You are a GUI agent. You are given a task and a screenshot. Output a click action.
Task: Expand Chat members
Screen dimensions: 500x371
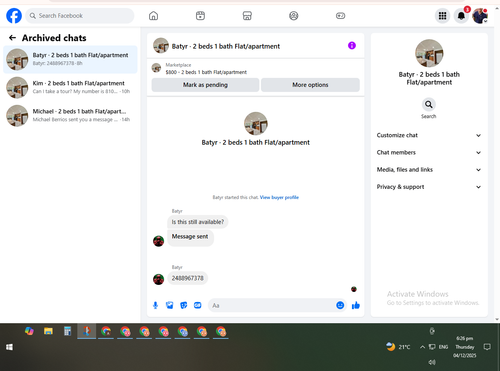[x=429, y=153]
